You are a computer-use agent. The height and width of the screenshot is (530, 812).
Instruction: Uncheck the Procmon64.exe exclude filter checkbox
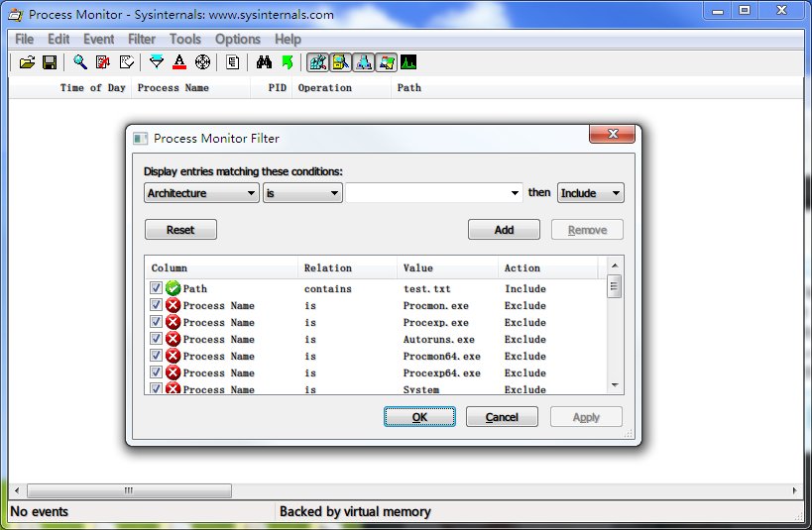coord(156,355)
